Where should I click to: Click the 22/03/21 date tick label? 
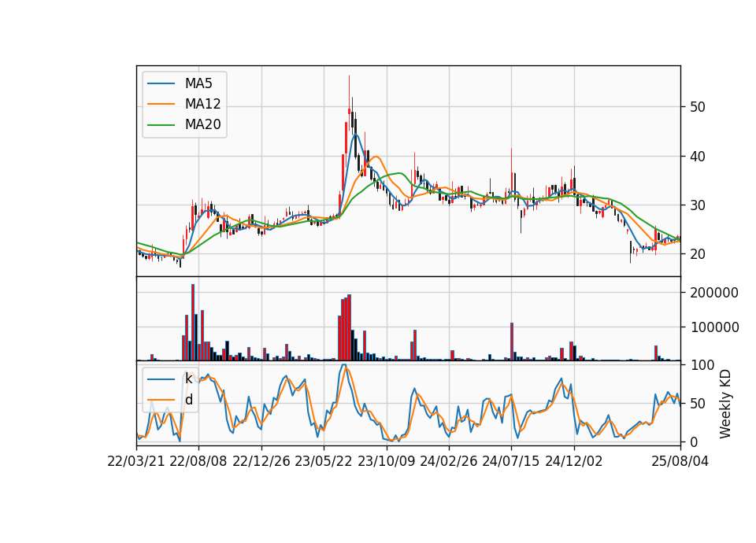(136, 461)
